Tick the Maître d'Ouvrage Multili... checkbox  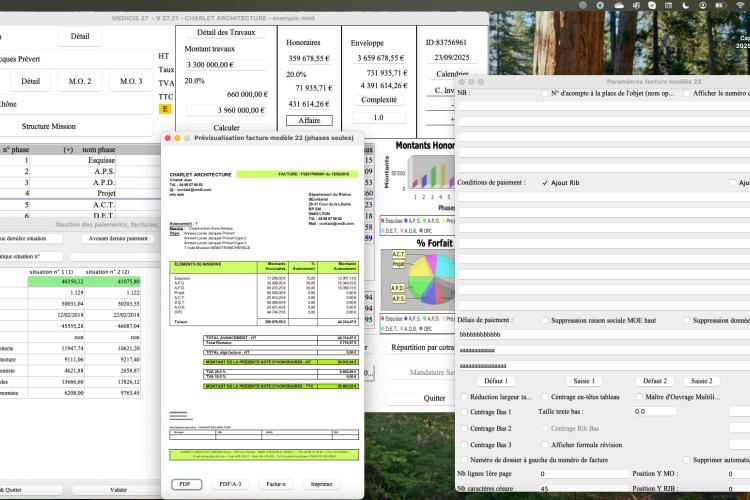pos(639,397)
